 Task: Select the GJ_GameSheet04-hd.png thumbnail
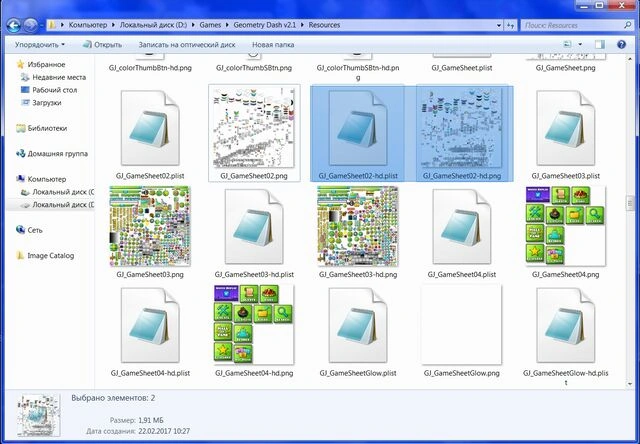pyautogui.click(x=254, y=324)
